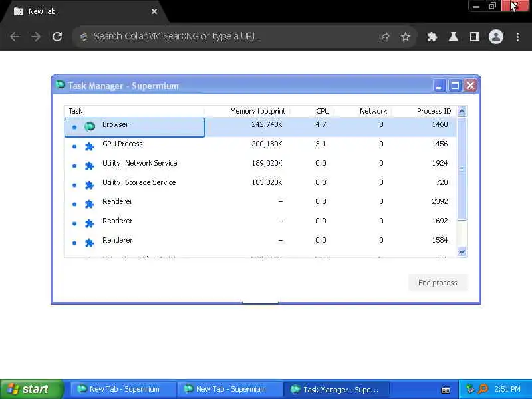
Task: Switch to first New Tab - Supermium taskbar button
Action: [x=124, y=389]
